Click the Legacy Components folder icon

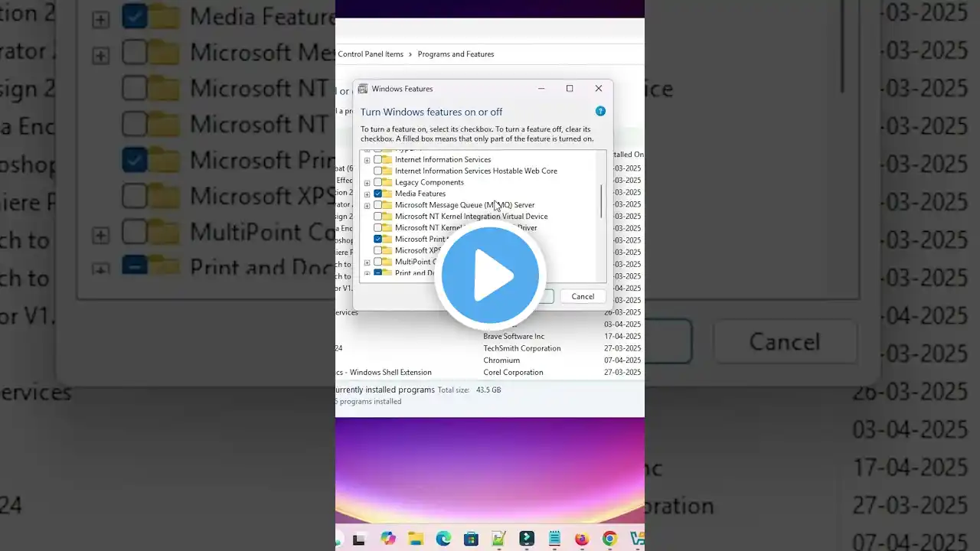point(387,182)
